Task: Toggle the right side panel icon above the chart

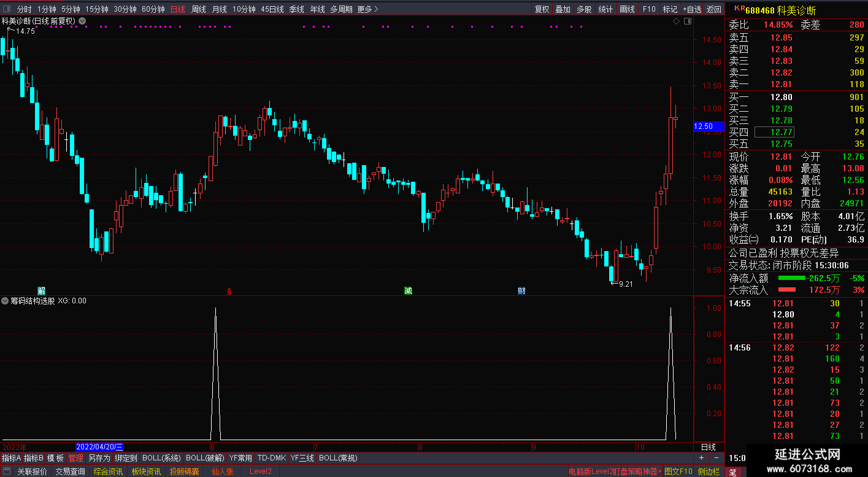Action: [688, 21]
